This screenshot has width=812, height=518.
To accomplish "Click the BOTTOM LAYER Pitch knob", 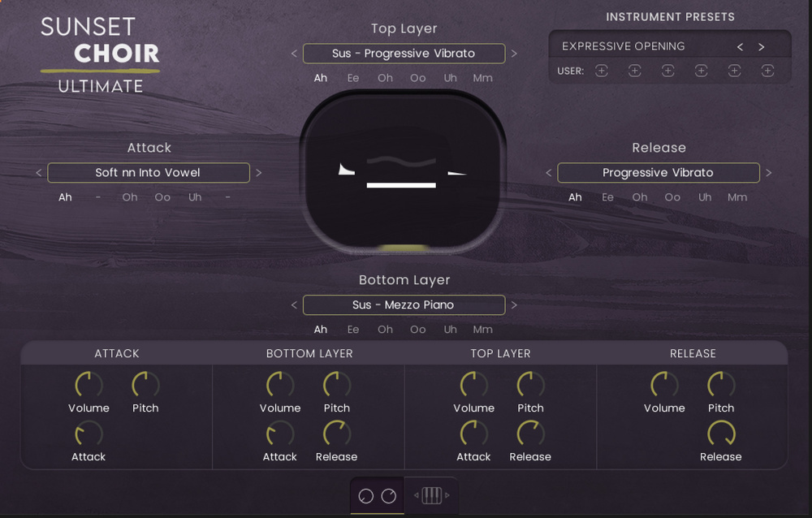I will click(x=337, y=385).
